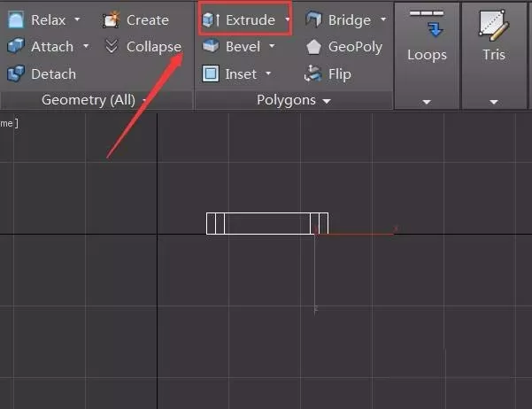Viewport: 532px width, 409px height.
Task: Expand the Attach dropdown arrow
Action: click(86, 45)
